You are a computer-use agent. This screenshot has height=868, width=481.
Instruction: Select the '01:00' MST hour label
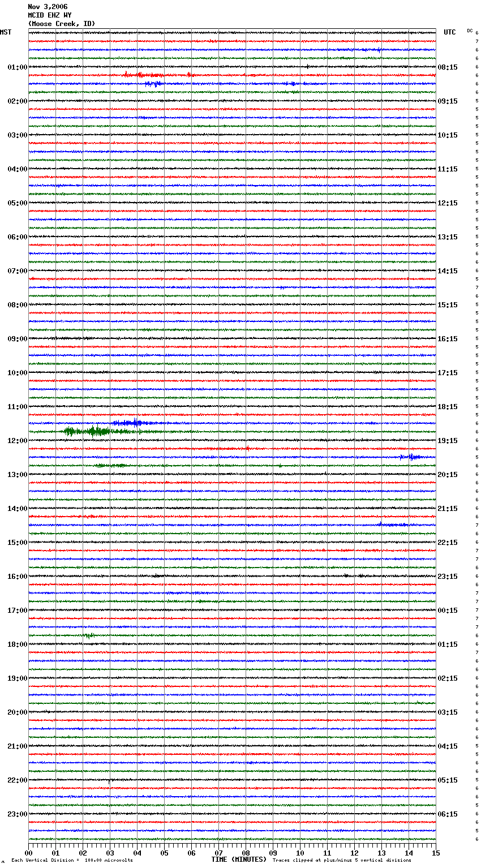(x=18, y=67)
